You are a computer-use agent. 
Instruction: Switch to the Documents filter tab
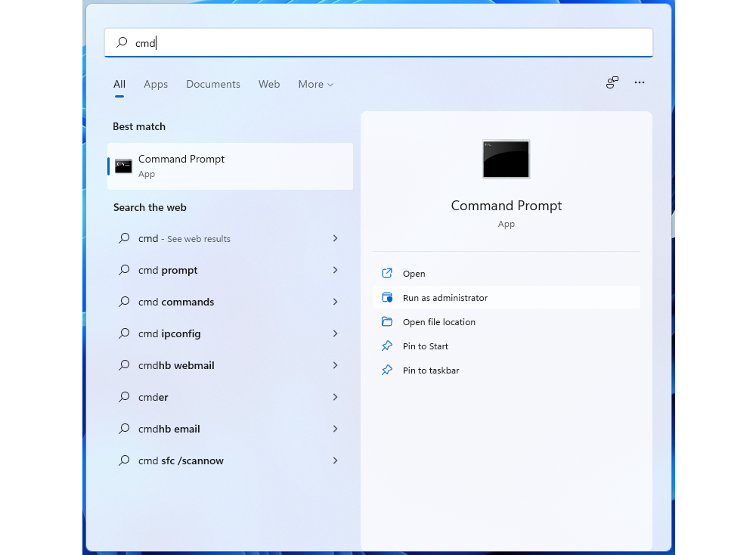pyautogui.click(x=213, y=85)
